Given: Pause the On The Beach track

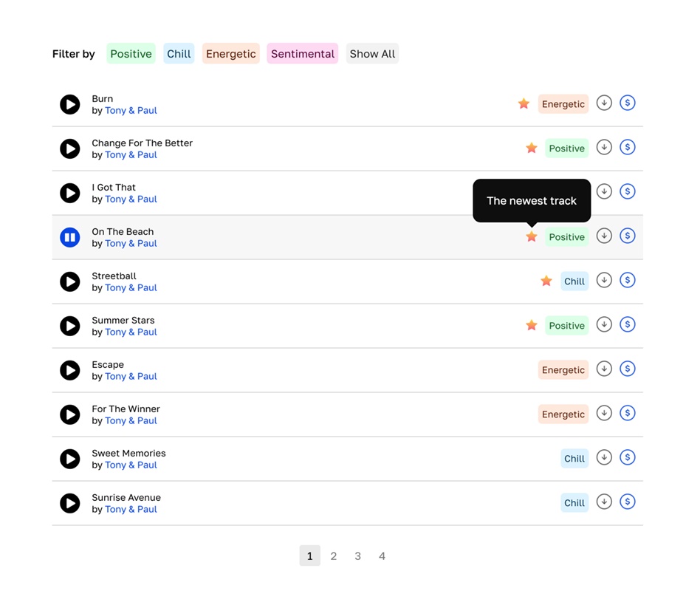Looking at the screenshot, I should click(70, 237).
